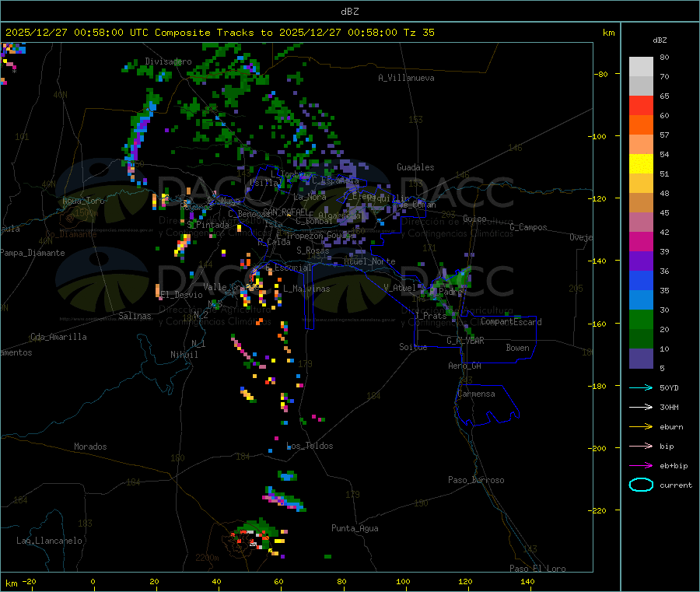The width and height of the screenshot is (700, 592).
Task: Click the 'dBZ' title at the top
Action: point(349,11)
